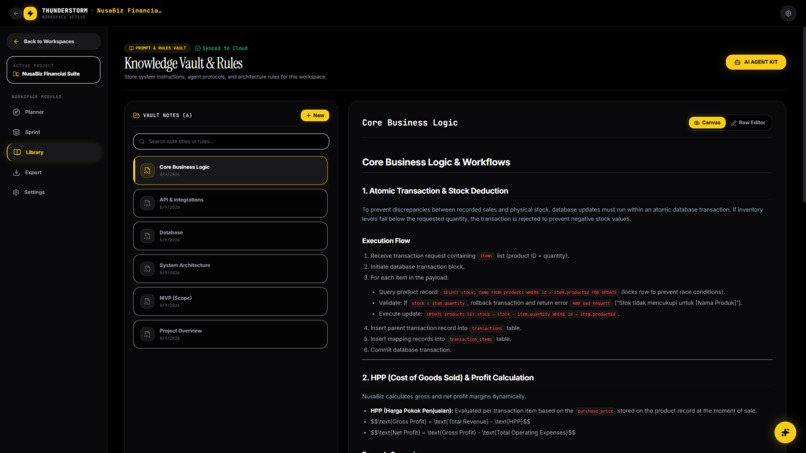
Task: Click the HPP (Cost of Goods Sold) heading
Action: point(448,378)
